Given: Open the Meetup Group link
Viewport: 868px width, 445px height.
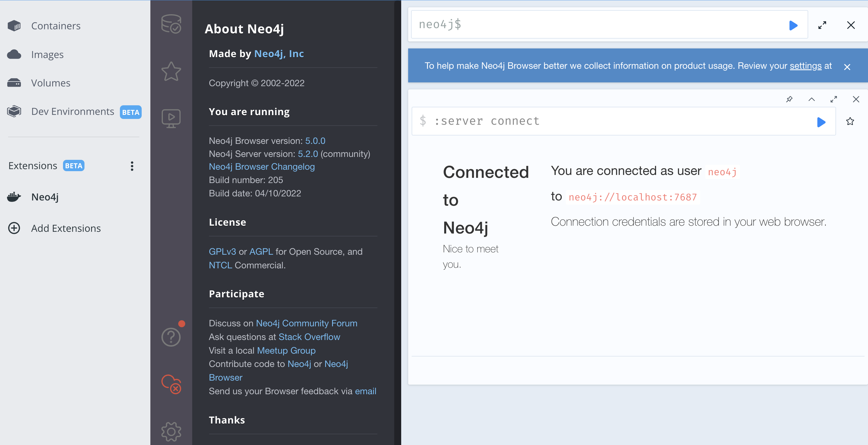Looking at the screenshot, I should pyautogui.click(x=286, y=351).
